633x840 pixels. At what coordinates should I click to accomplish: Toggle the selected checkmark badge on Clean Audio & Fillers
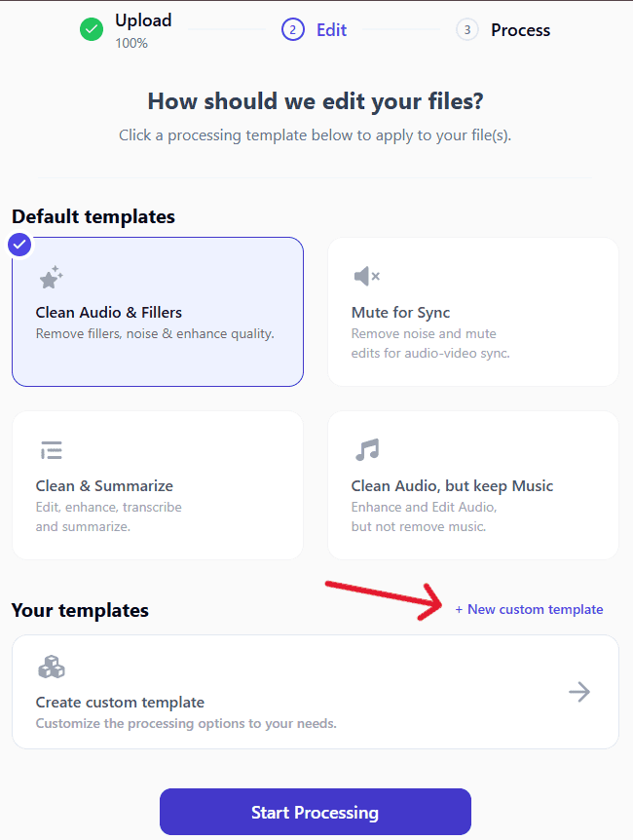19,245
